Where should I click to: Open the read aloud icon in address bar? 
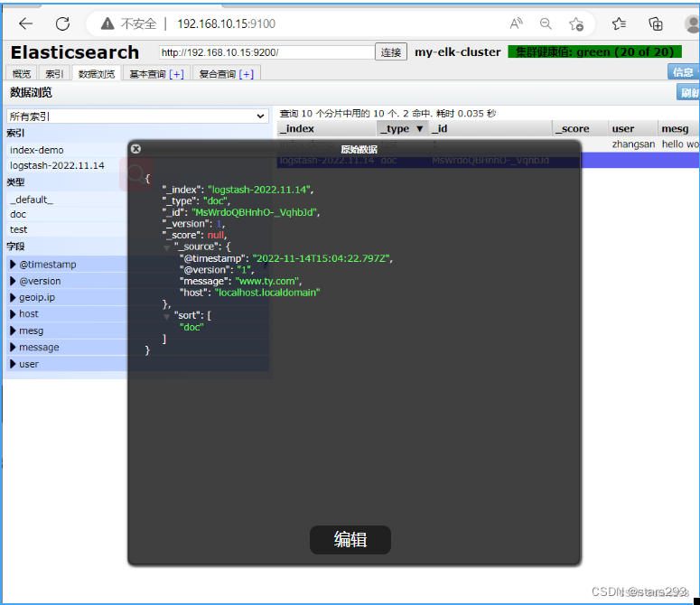point(517,23)
